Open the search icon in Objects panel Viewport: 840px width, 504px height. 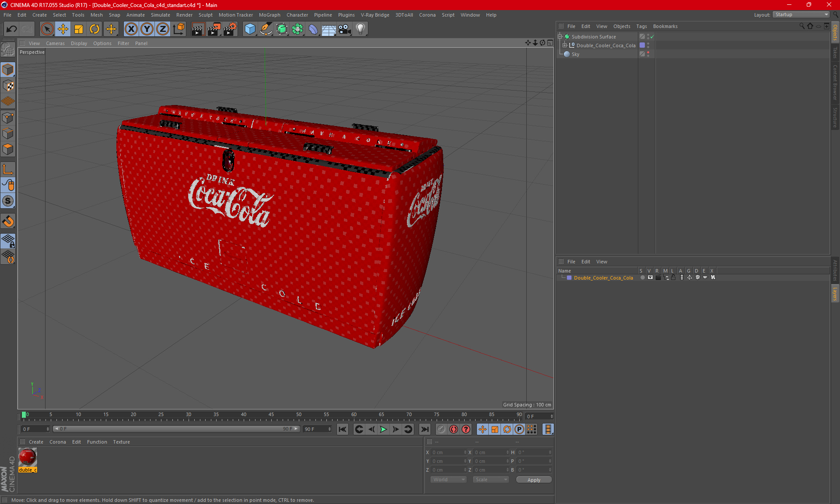(802, 26)
